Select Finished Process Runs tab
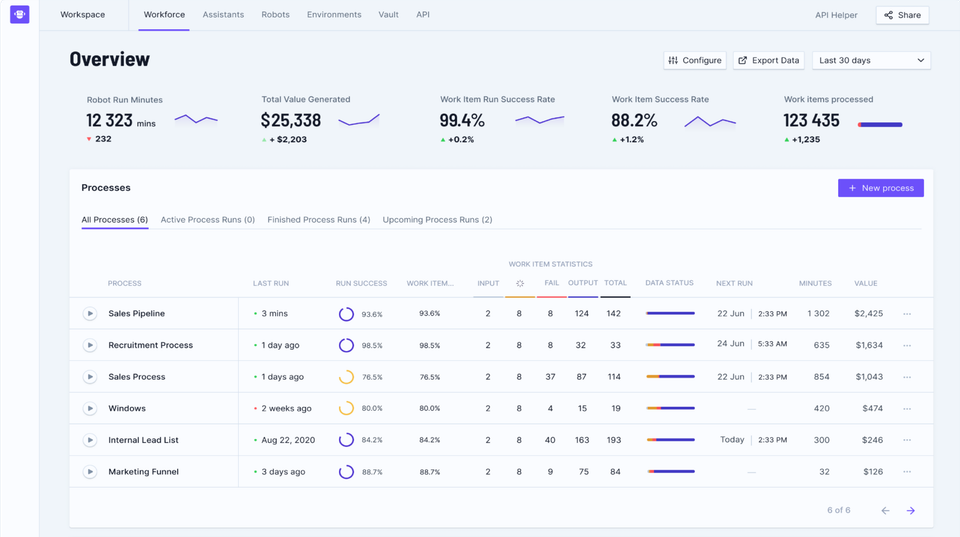960x537 pixels. click(x=318, y=220)
